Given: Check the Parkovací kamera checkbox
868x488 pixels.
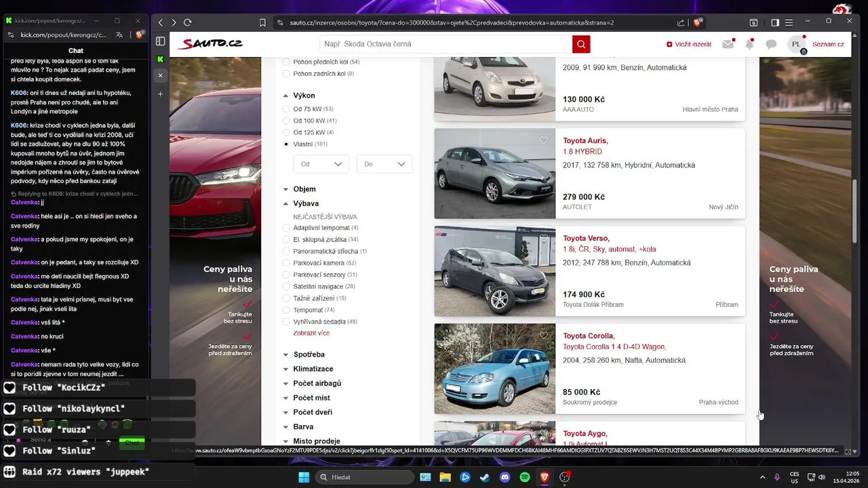Looking at the screenshot, I should (286, 263).
